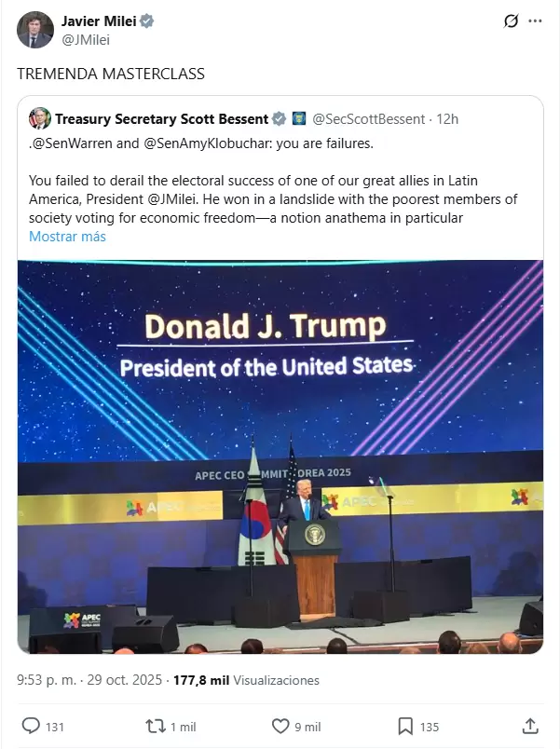Click the 12h timestamp of quoted post
Image resolution: width=560 pixels, height=749 pixels.
pyautogui.click(x=448, y=118)
